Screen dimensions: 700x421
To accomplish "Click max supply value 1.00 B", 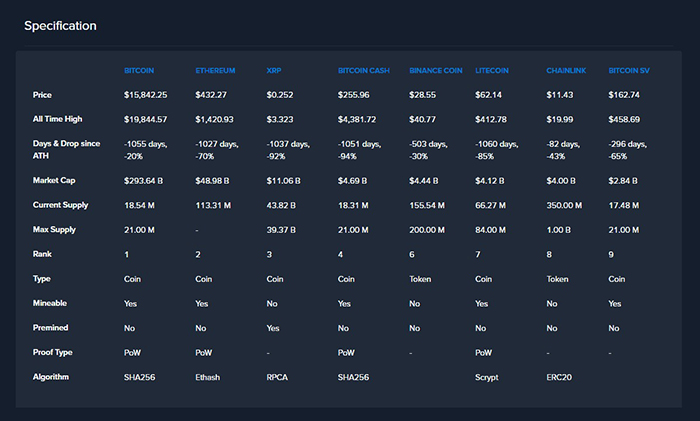I will coord(558,230).
